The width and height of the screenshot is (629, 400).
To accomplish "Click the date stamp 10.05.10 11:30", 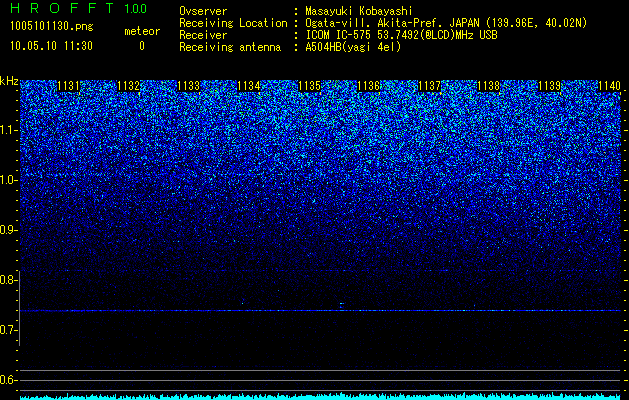I will coord(51,46).
